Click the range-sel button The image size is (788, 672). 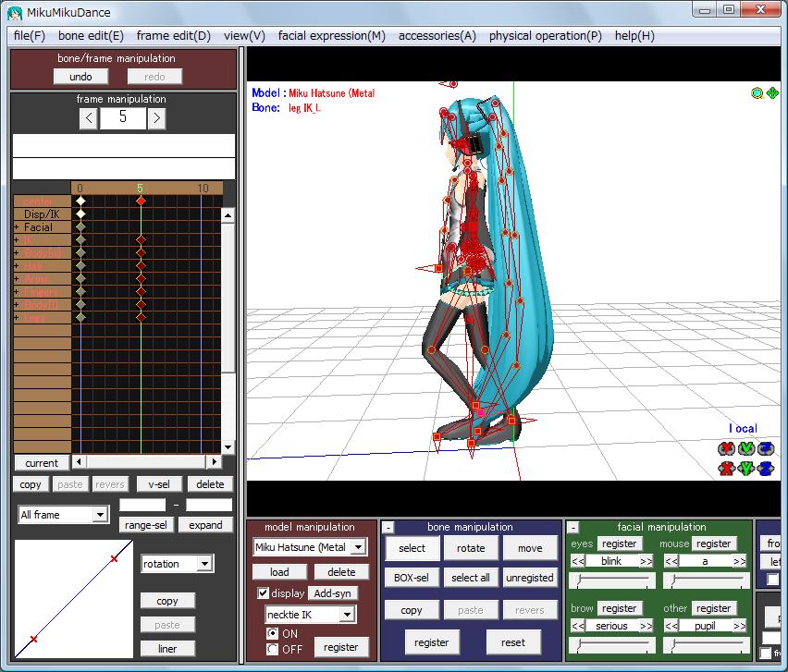146,525
